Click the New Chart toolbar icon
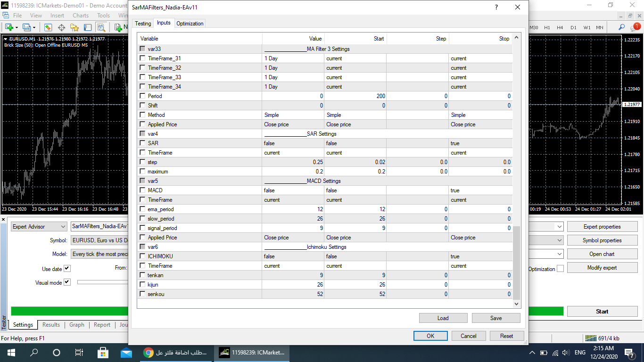Viewport: 644px width, 362px height. point(9,27)
